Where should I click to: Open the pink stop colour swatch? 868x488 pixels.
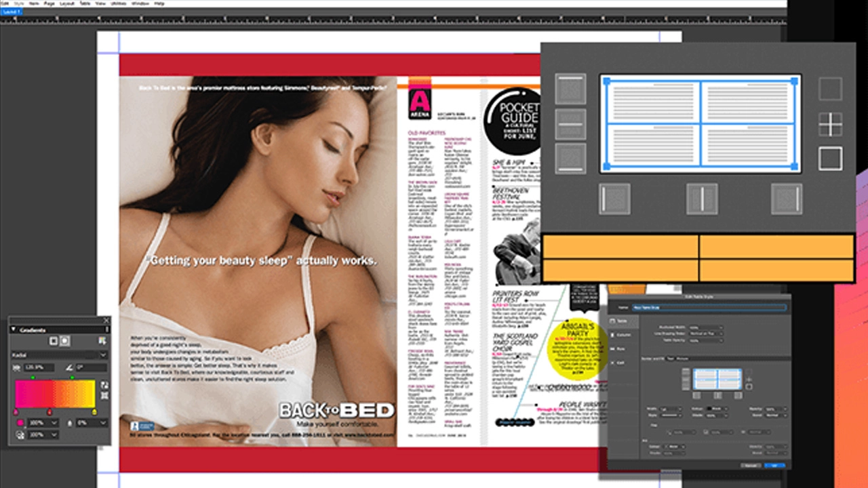(x=20, y=423)
